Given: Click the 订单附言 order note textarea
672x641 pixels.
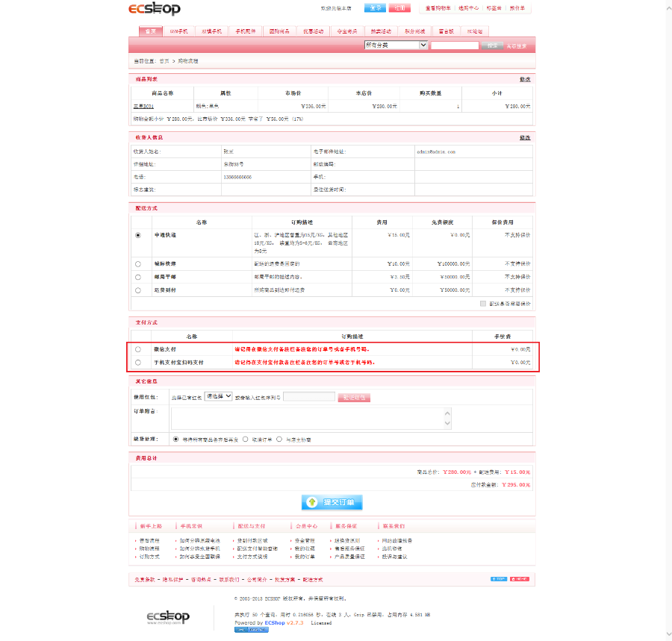Looking at the screenshot, I should [x=311, y=419].
